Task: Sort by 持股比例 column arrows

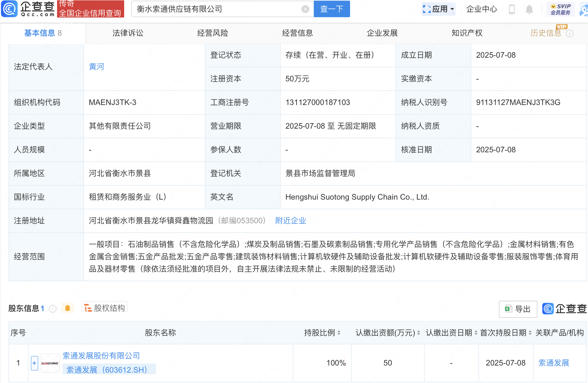Action: click(x=339, y=333)
